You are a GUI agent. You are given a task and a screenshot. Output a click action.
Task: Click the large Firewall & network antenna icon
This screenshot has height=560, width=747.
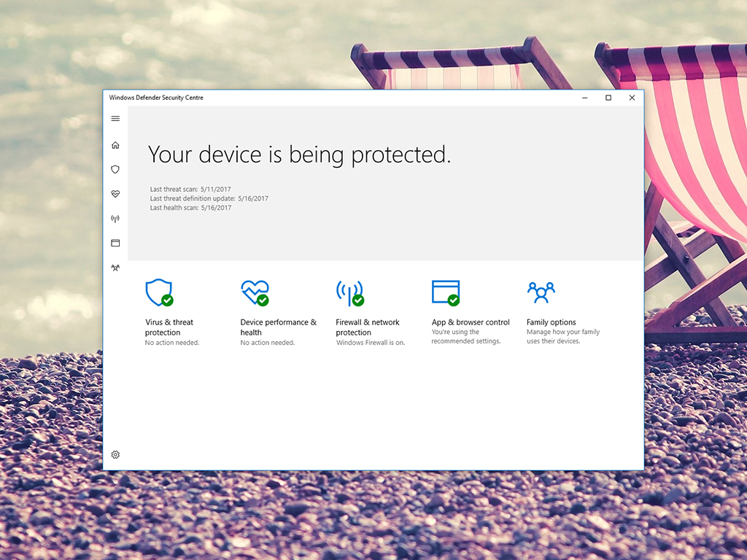pyautogui.click(x=349, y=292)
